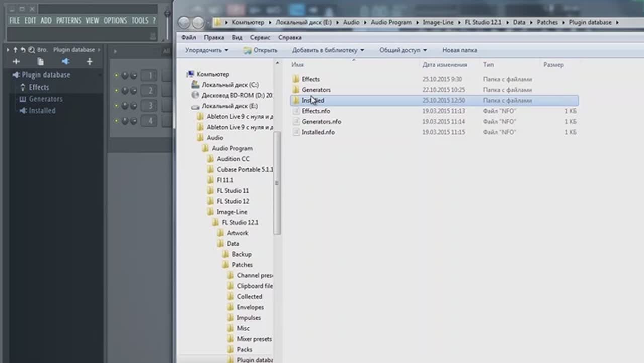Click the files page icon in browser toolbar
The height and width of the screenshot is (363, 644).
pyautogui.click(x=41, y=61)
